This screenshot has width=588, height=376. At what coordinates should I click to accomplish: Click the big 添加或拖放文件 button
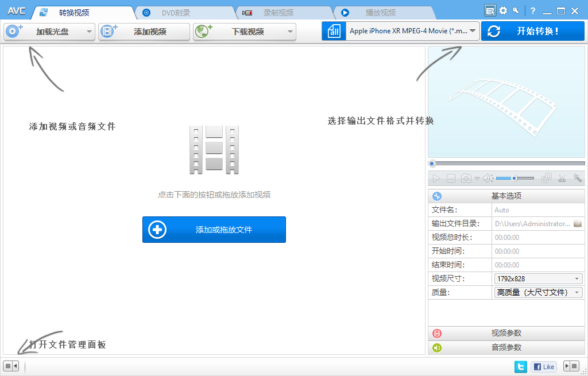[214, 230]
